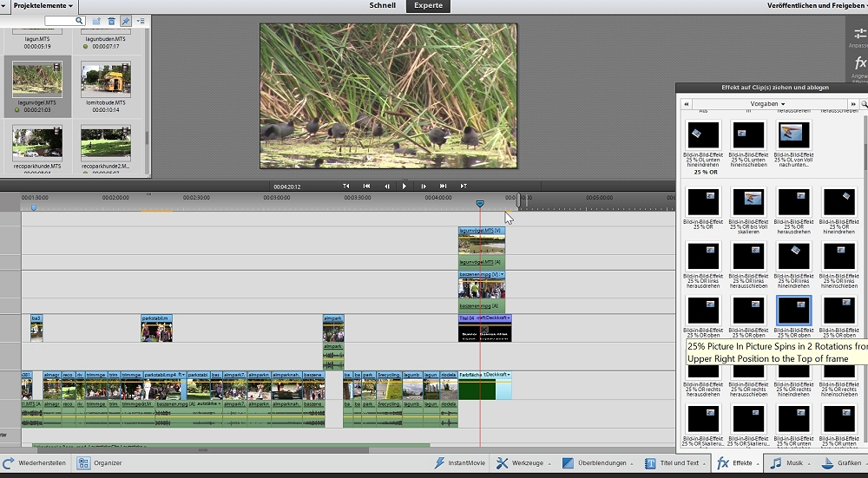
Task: Select the Farbfläche clip on timeline
Action: click(485, 385)
